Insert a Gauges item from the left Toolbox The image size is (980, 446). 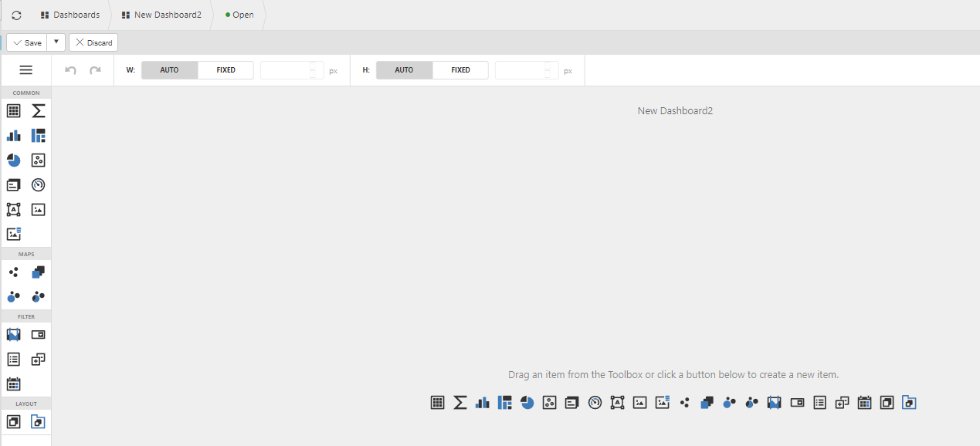(x=39, y=185)
